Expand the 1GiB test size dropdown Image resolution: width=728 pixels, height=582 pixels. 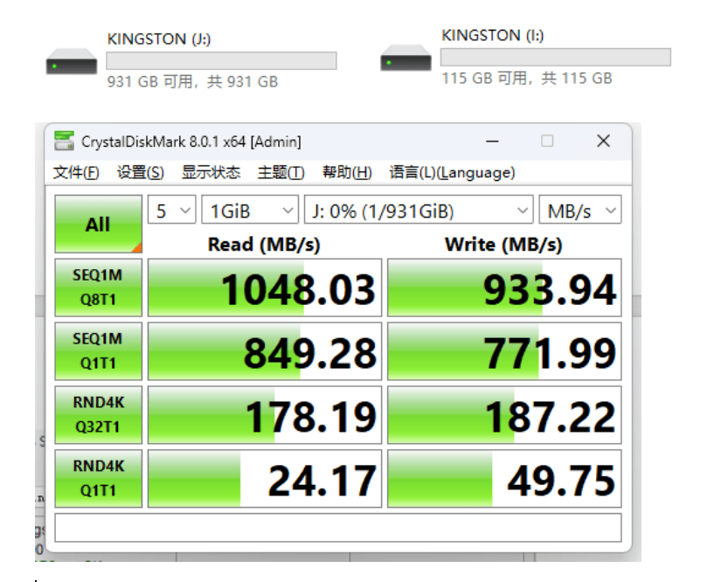click(x=250, y=210)
